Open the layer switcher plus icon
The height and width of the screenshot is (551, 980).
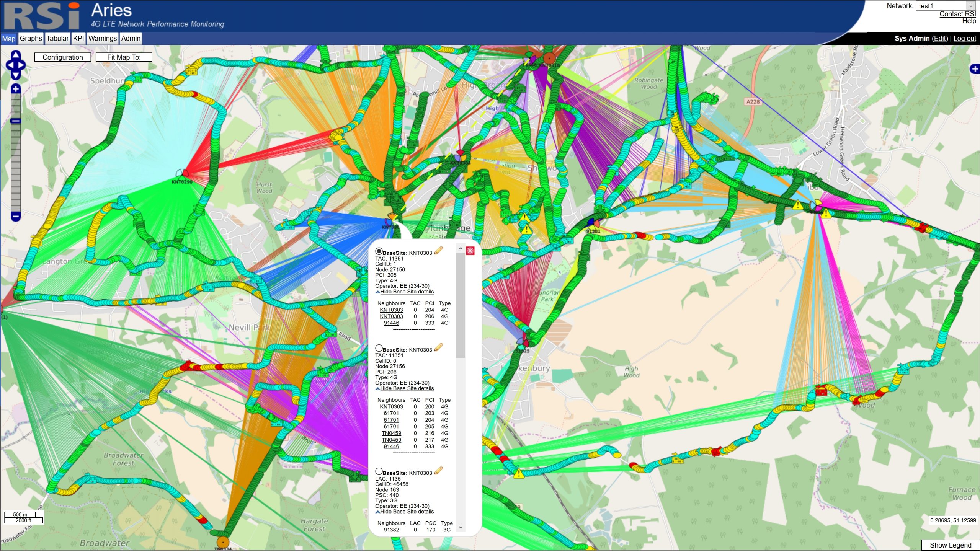click(x=974, y=69)
